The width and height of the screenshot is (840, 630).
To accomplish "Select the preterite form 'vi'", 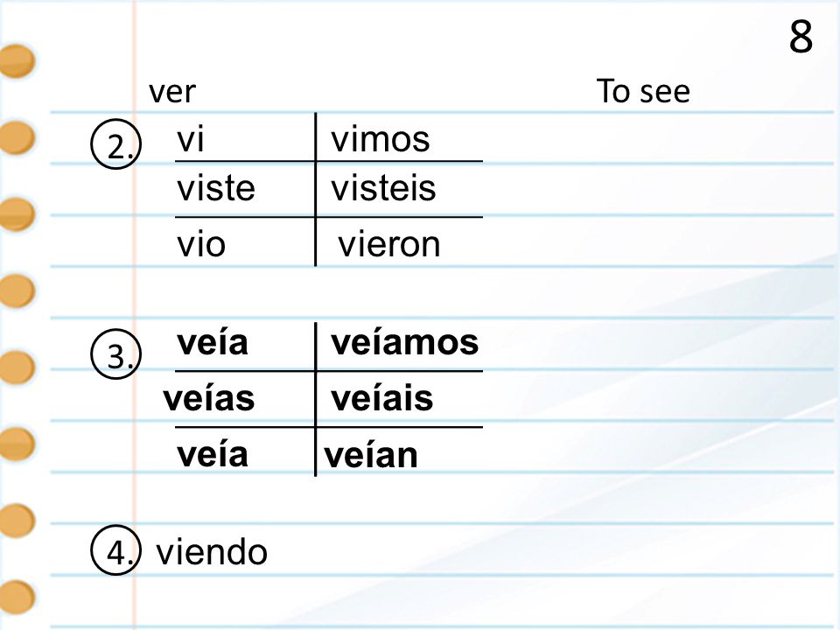I will [x=190, y=139].
